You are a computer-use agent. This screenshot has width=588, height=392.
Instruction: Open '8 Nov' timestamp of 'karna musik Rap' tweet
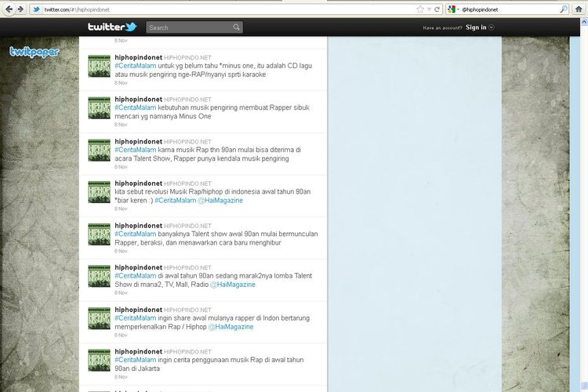[121, 166]
